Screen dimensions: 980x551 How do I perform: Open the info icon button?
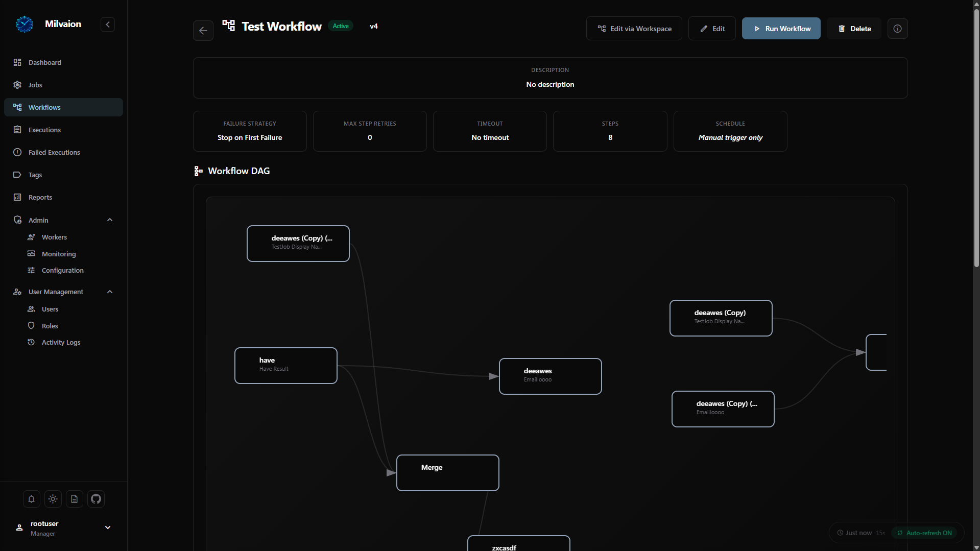tap(898, 29)
